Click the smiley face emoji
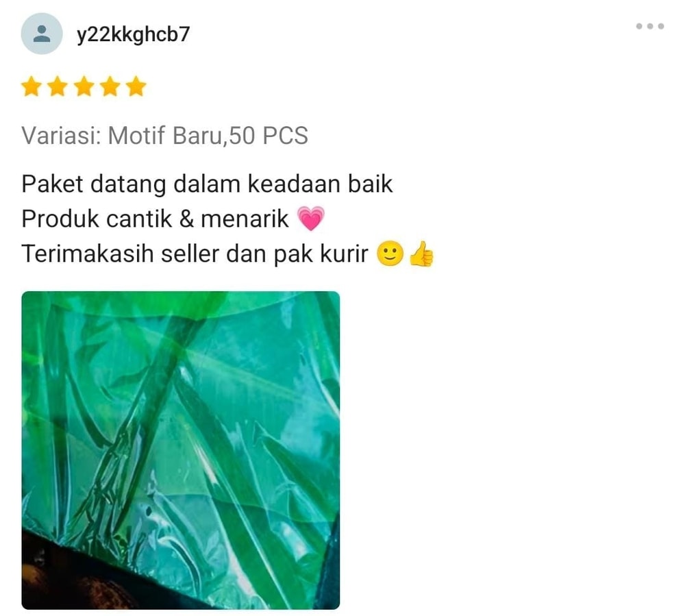The height and width of the screenshot is (616, 685). click(x=390, y=254)
